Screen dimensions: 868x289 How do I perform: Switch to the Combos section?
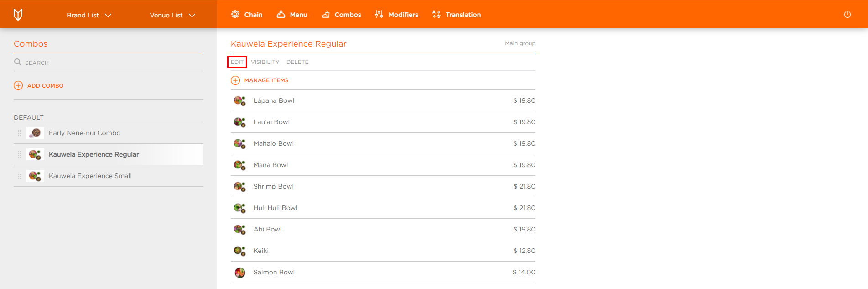coord(341,15)
